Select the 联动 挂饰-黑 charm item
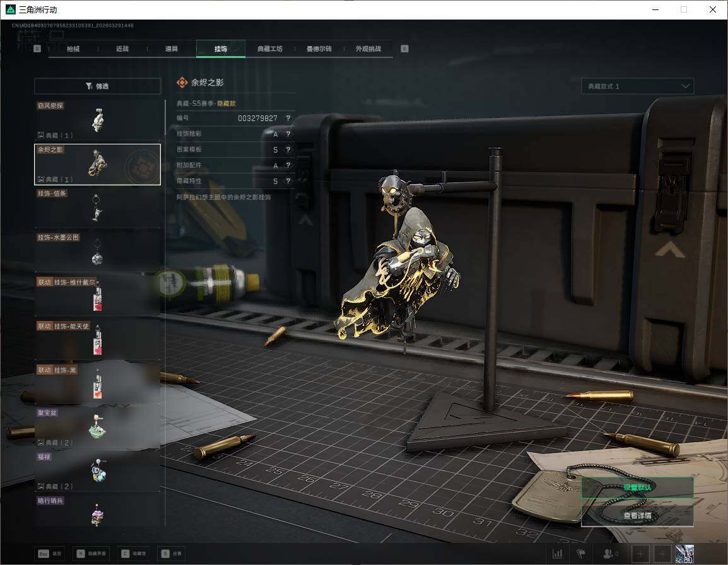 98,385
